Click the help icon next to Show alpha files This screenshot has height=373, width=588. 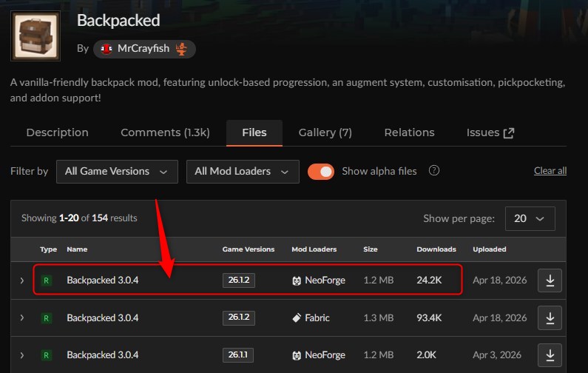[434, 171]
